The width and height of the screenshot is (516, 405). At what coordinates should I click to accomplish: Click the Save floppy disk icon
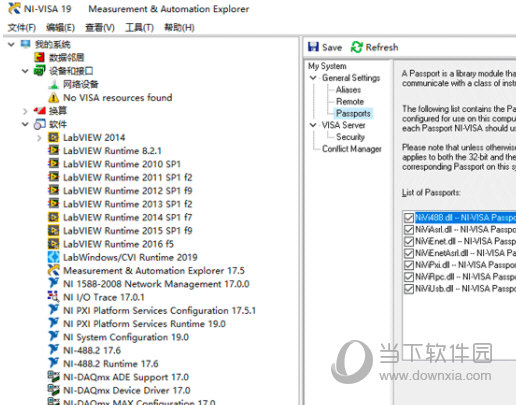point(313,47)
